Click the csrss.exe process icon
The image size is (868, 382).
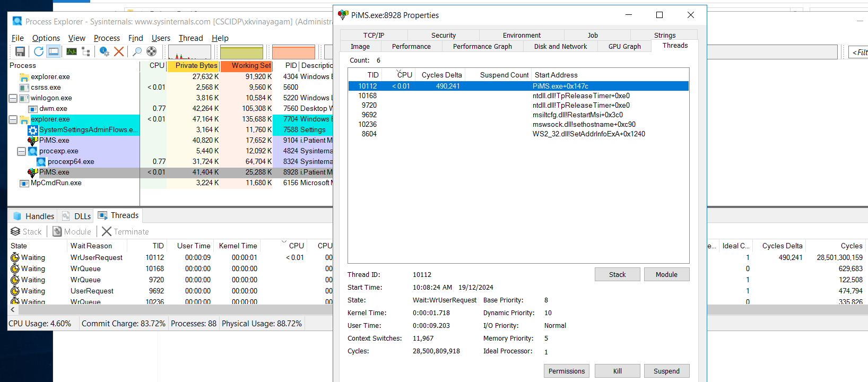(24, 88)
